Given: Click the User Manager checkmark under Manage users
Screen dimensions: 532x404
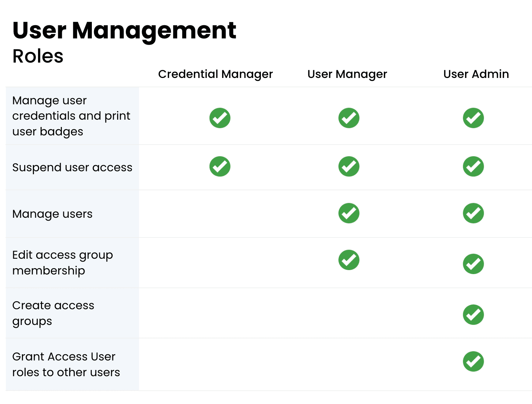Looking at the screenshot, I should [x=349, y=213].
